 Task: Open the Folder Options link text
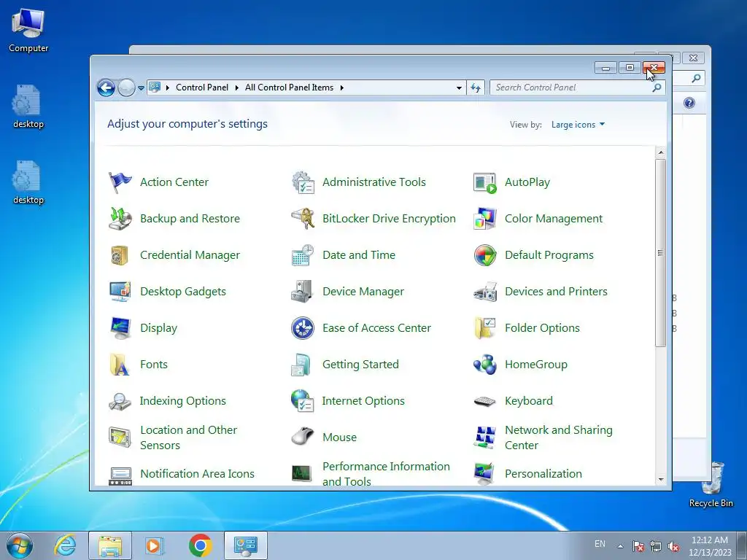pos(542,328)
